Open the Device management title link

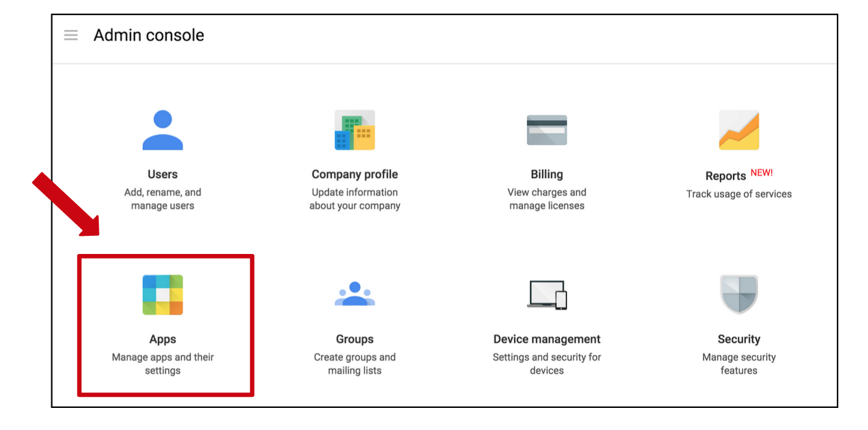pos(547,339)
